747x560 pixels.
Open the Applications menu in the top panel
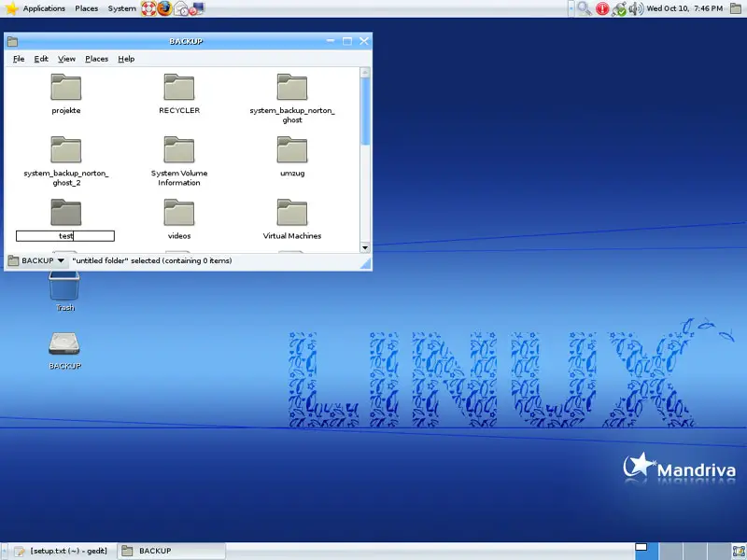(44, 8)
